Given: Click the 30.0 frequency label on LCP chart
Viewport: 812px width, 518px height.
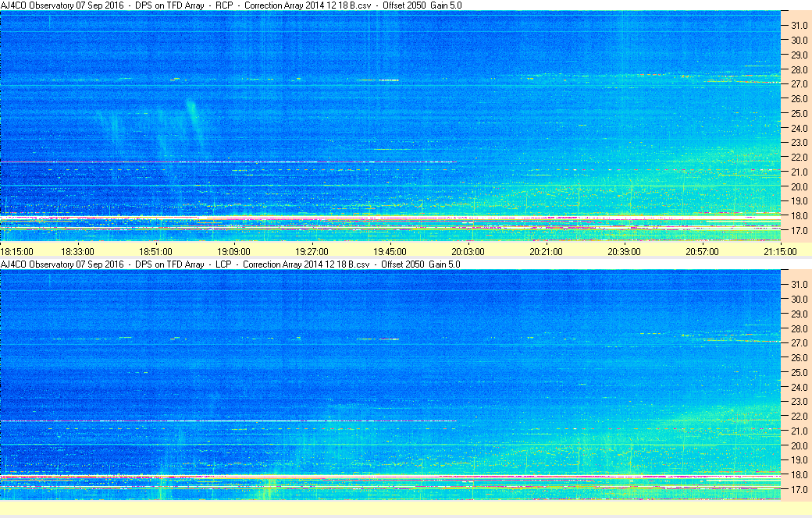Looking at the screenshot, I should 799,299.
